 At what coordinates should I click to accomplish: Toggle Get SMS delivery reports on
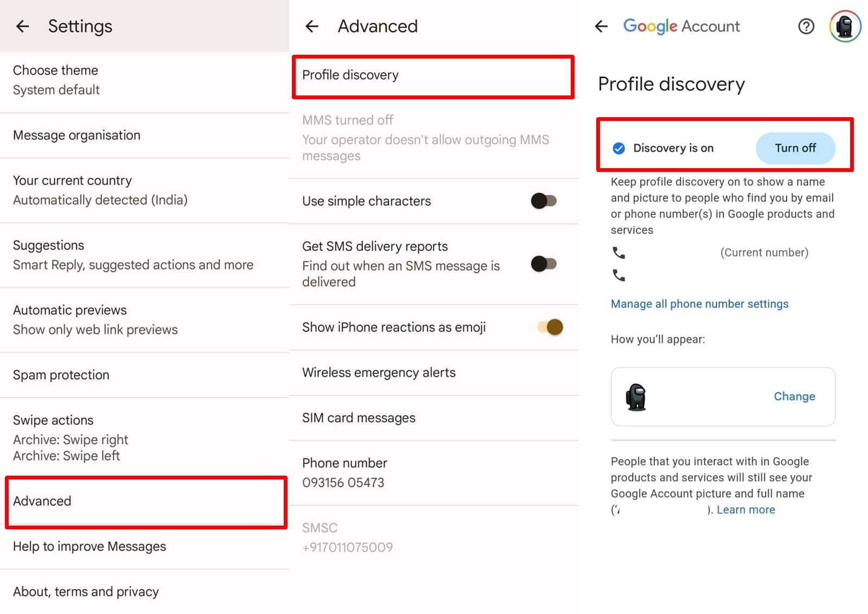click(544, 264)
